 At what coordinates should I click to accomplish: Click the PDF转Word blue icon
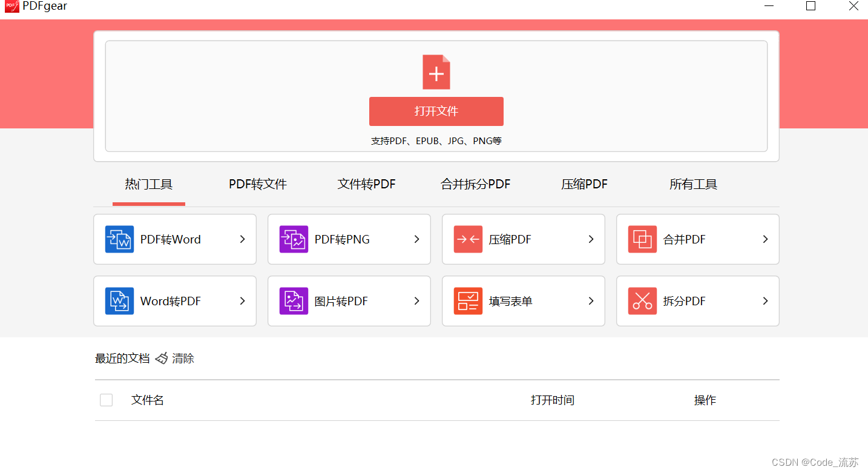click(119, 239)
